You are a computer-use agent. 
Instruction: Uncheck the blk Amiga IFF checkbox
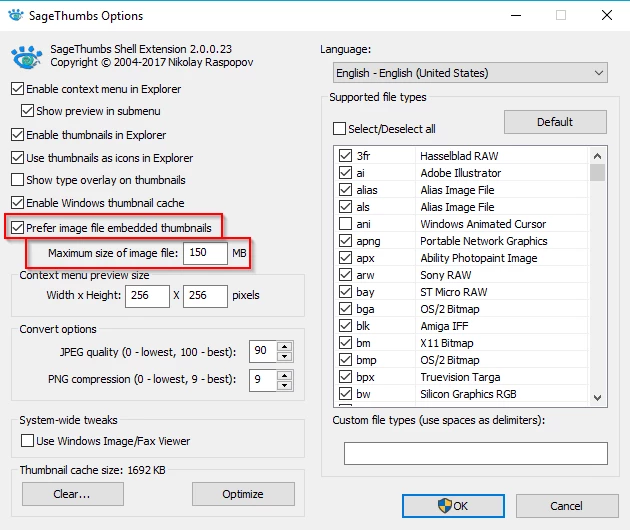(345, 326)
